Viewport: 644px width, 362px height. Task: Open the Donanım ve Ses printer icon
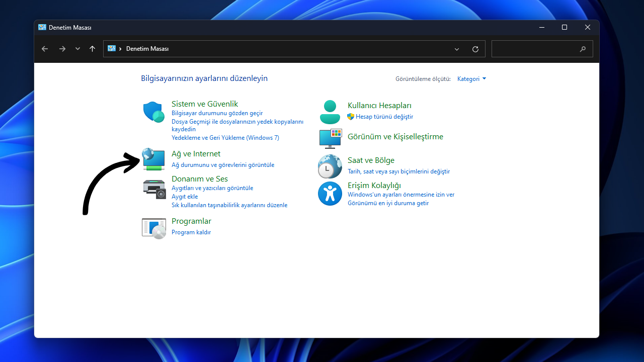pyautogui.click(x=154, y=189)
